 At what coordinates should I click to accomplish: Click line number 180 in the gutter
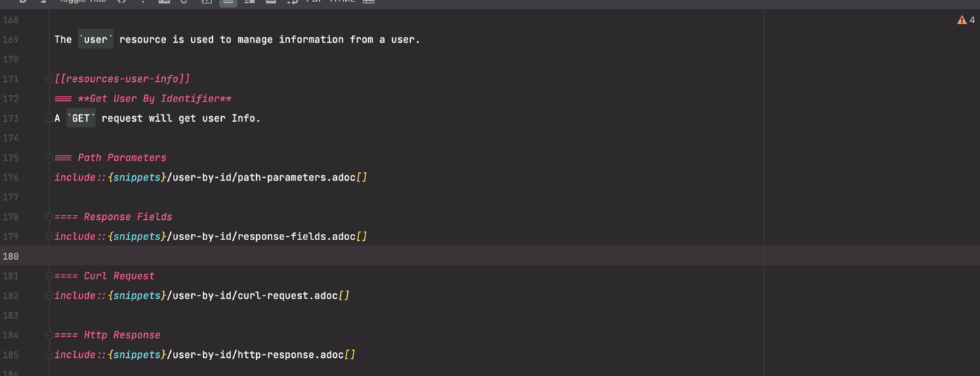pos(10,256)
